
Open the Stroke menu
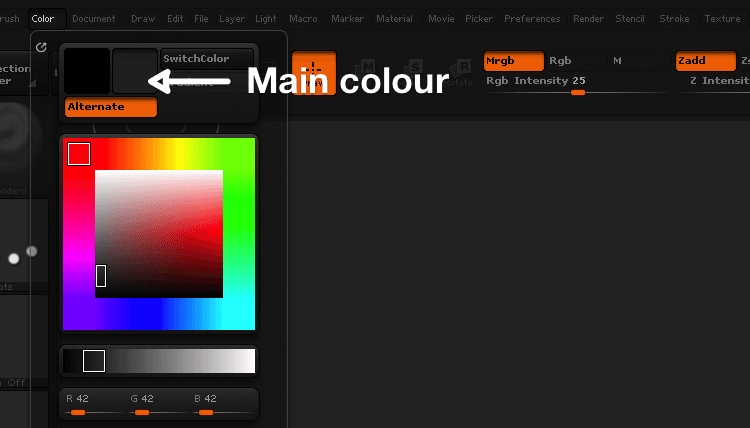(x=674, y=18)
